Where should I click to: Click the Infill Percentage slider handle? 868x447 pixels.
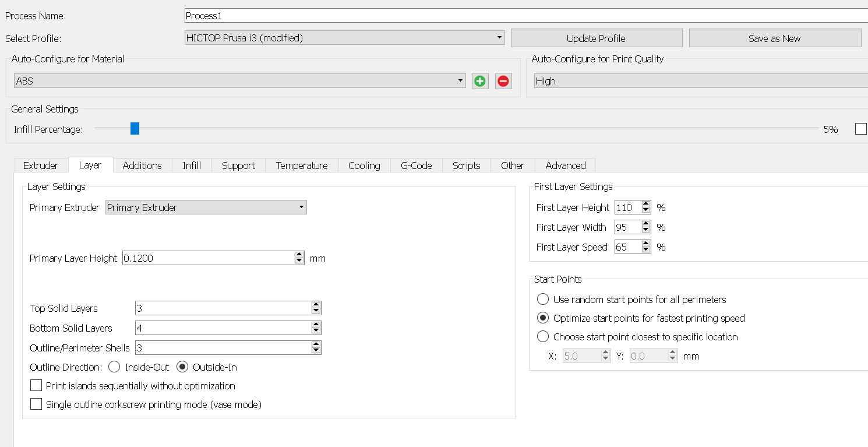pos(135,129)
